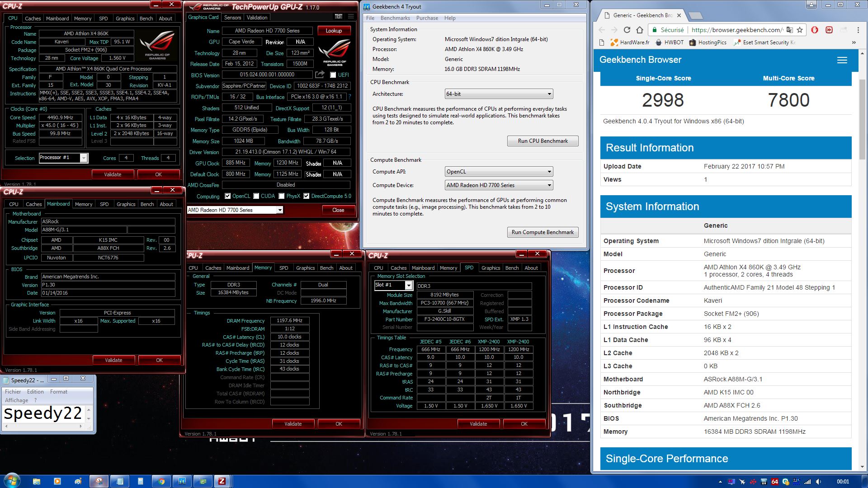The width and height of the screenshot is (868, 488).
Task: Click notepad horizontal scrollbar right arrow
Action: 81,426
